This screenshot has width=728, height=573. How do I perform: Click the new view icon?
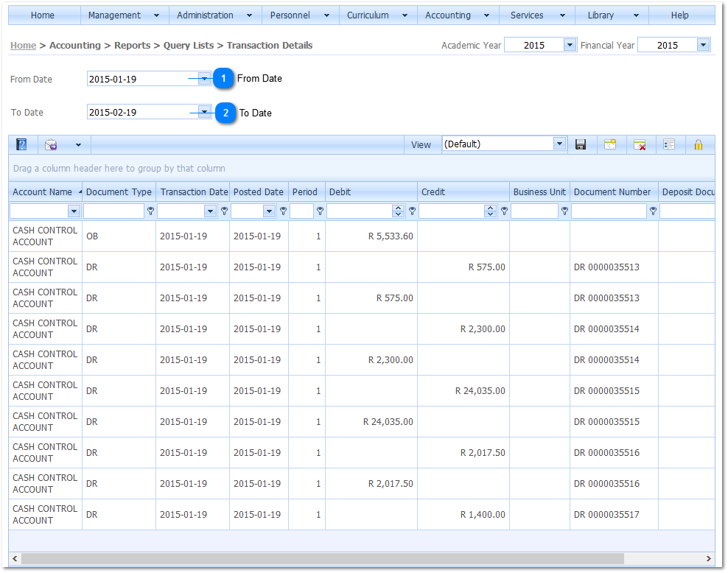pyautogui.click(x=610, y=145)
